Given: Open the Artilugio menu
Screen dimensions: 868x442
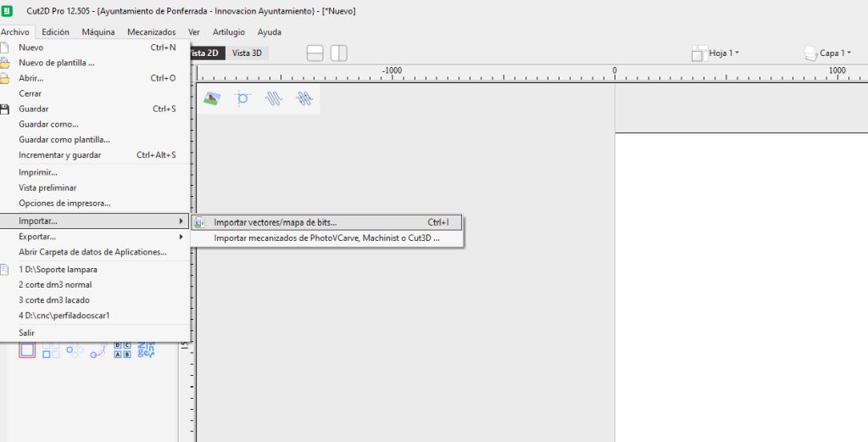Looking at the screenshot, I should pos(229,32).
